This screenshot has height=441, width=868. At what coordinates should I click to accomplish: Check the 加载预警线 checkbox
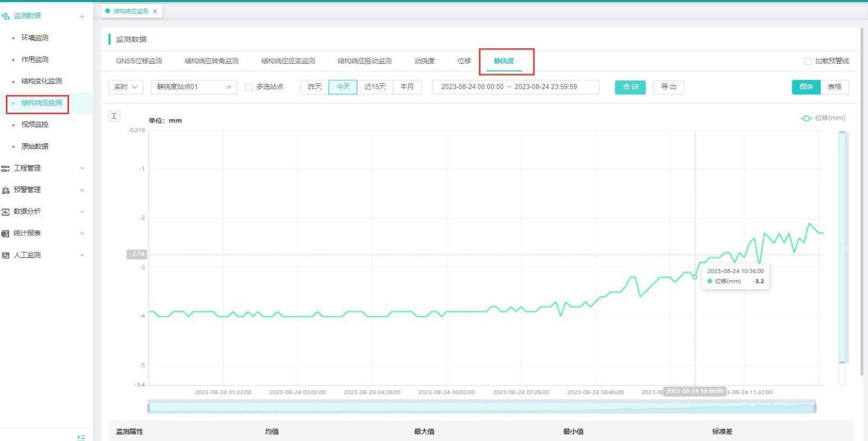[807, 61]
